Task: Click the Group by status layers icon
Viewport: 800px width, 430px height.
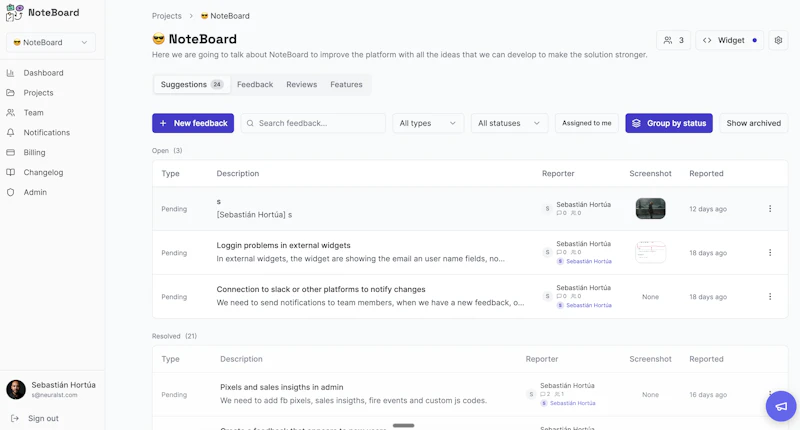Action: 636,123
